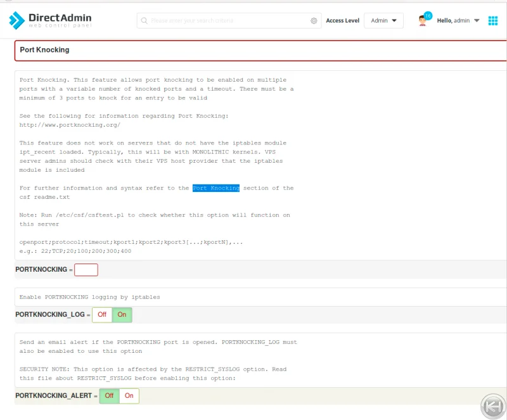This screenshot has height=420, width=507.
Task: Click the DirectAdmin logo
Action: pos(51,20)
